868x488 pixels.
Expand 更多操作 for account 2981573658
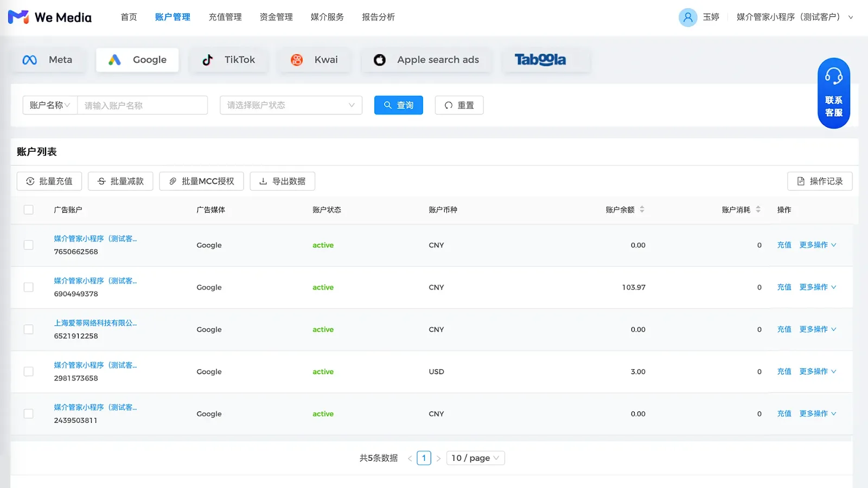(x=818, y=371)
